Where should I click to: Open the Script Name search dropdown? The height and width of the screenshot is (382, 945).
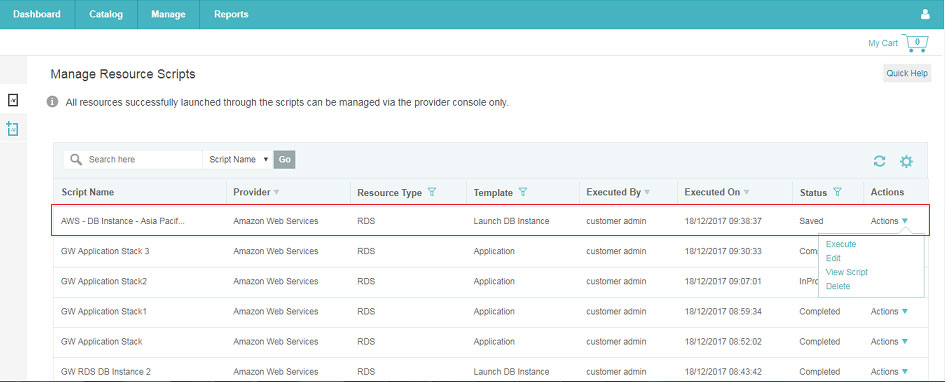click(238, 160)
